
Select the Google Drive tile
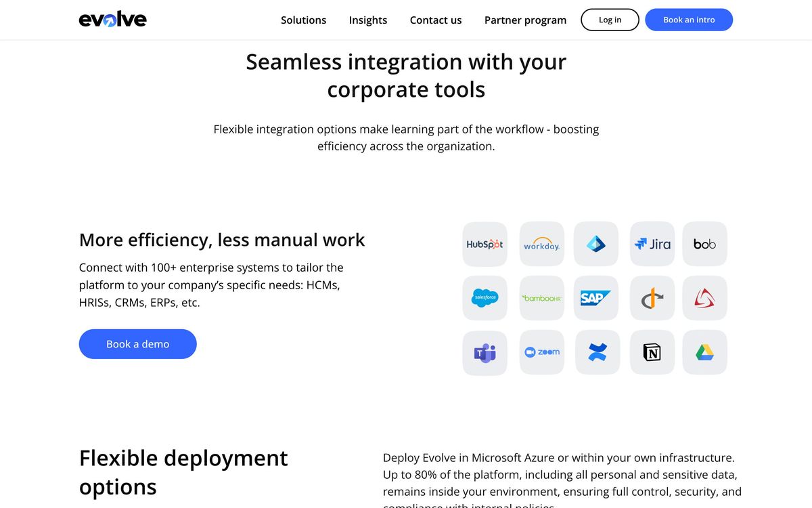tap(704, 352)
